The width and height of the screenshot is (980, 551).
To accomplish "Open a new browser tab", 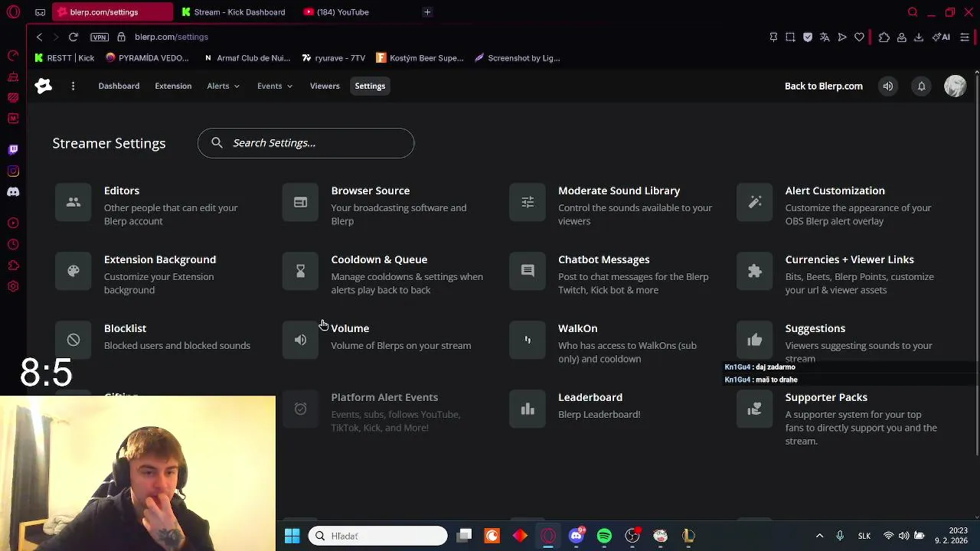I will (427, 12).
